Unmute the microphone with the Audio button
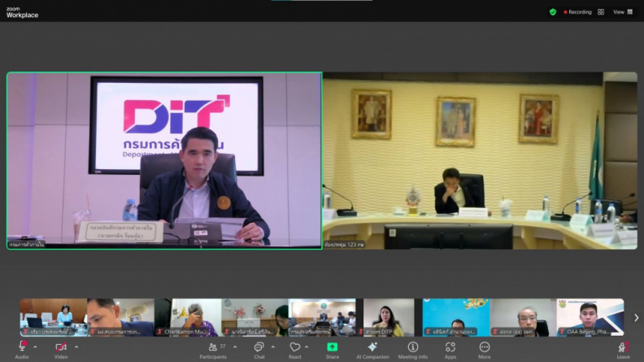Image resolution: width=644 pixels, height=362 pixels. tap(22, 350)
